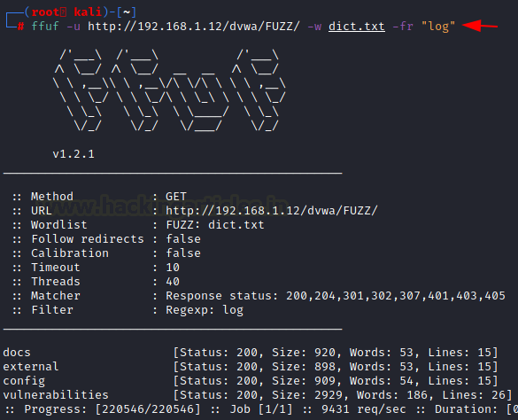
Task: Click the Matcher label
Action: pyautogui.click(x=56, y=296)
